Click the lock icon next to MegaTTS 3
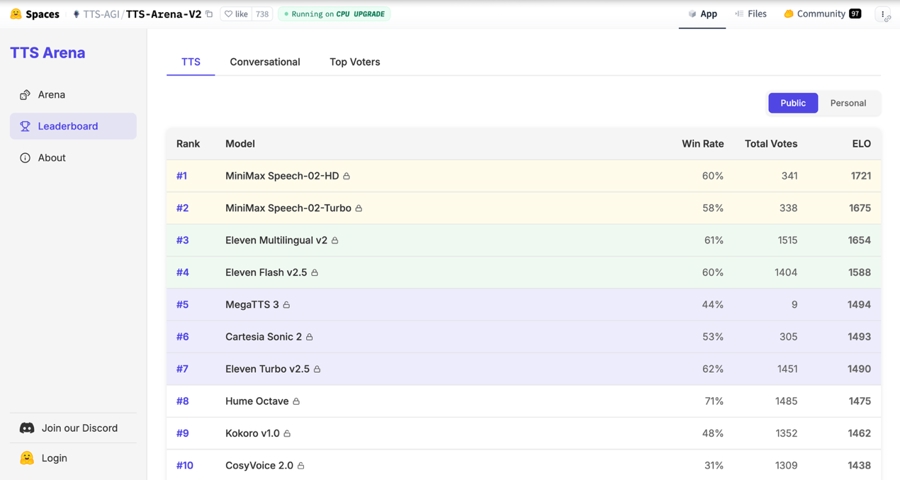This screenshot has height=480, width=900. [x=287, y=305]
